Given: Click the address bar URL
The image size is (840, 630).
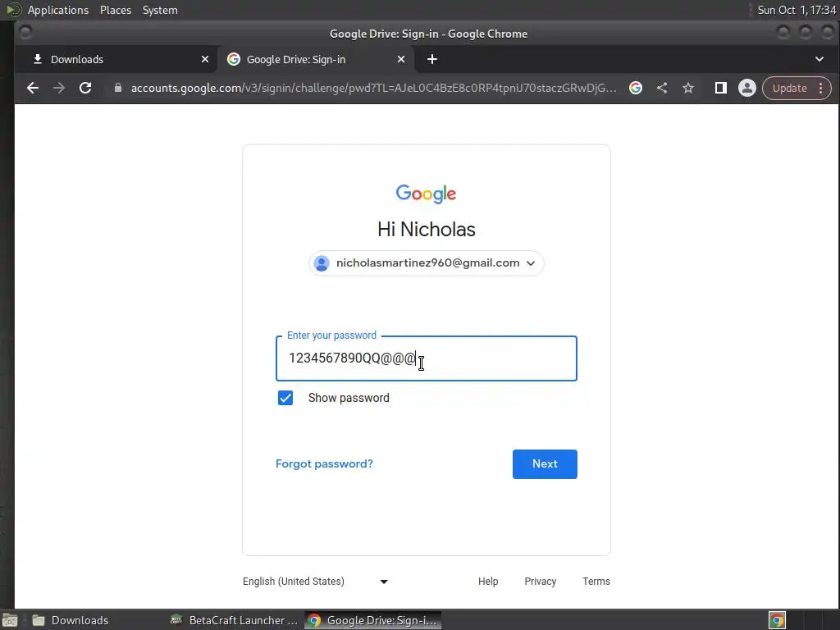Looking at the screenshot, I should [x=373, y=88].
